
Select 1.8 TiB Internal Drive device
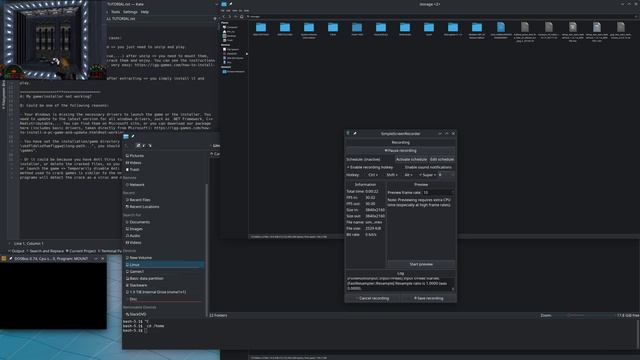(156, 292)
